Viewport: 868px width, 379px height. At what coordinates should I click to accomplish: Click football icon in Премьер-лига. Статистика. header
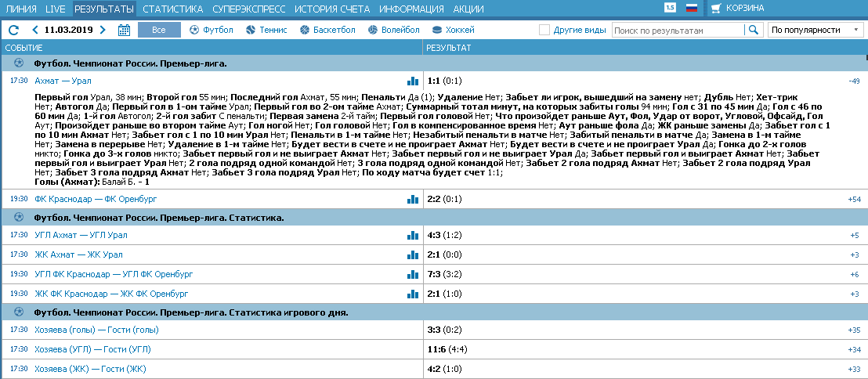pos(20,217)
